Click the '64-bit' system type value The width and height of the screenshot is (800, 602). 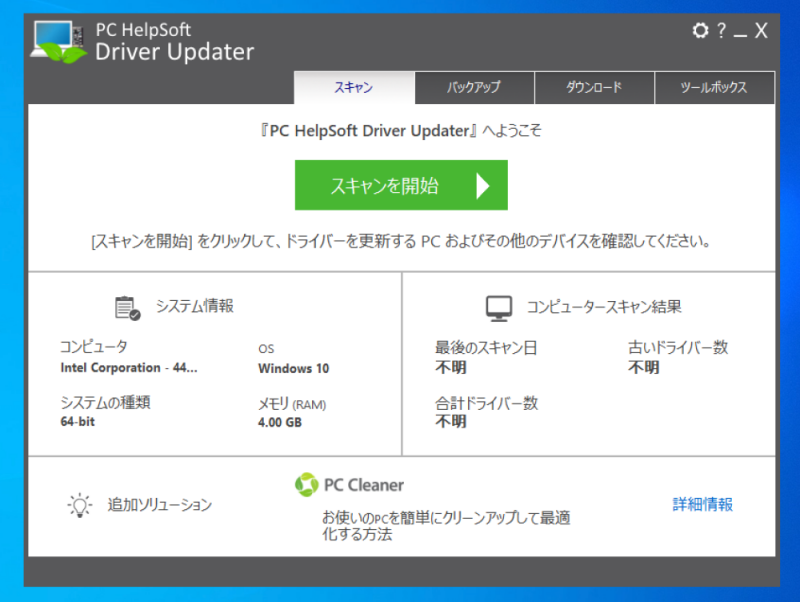tap(78, 422)
